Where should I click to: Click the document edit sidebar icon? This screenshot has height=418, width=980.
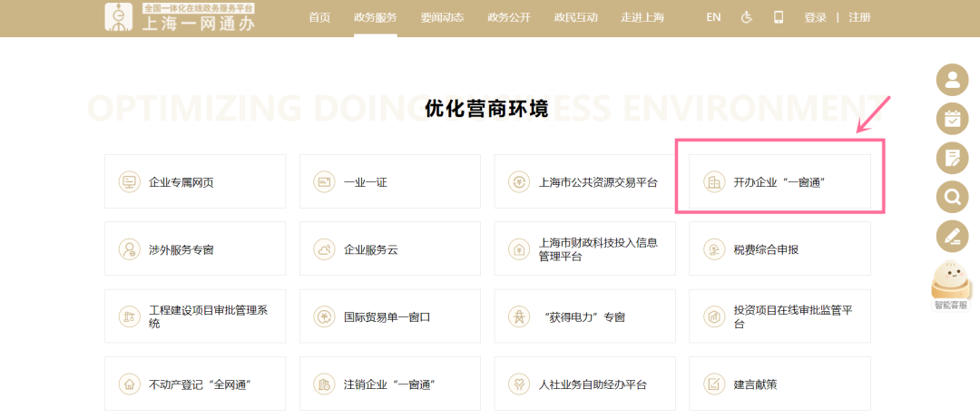pyautogui.click(x=952, y=158)
